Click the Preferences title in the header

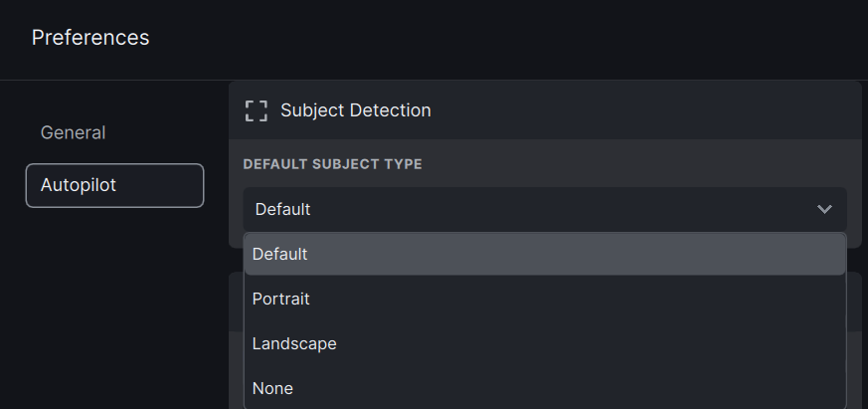point(90,38)
